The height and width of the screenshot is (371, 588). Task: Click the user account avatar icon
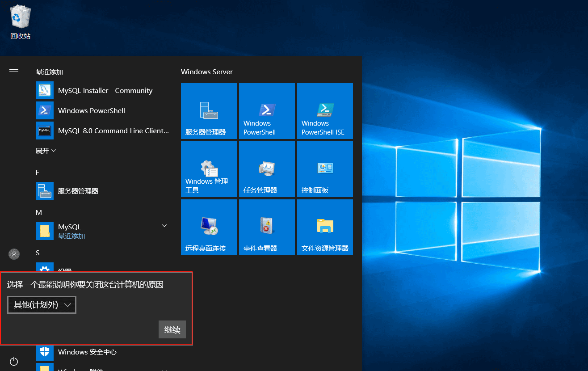[x=14, y=254]
